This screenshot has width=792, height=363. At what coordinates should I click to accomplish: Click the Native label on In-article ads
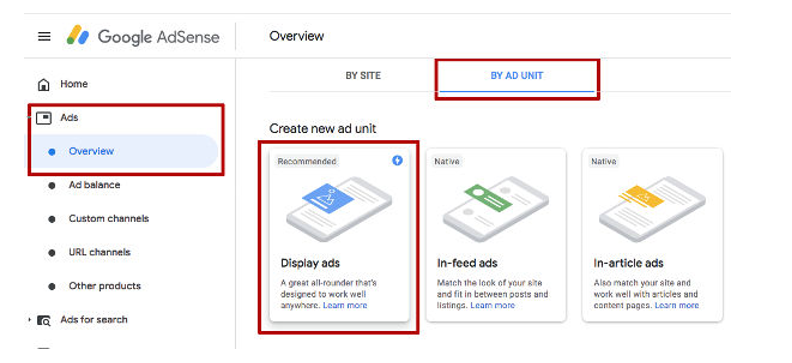pyautogui.click(x=604, y=162)
